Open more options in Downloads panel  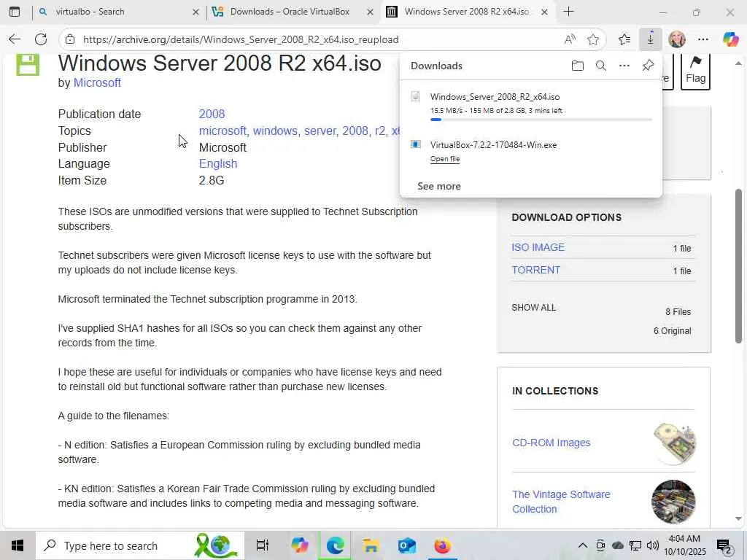624,66
